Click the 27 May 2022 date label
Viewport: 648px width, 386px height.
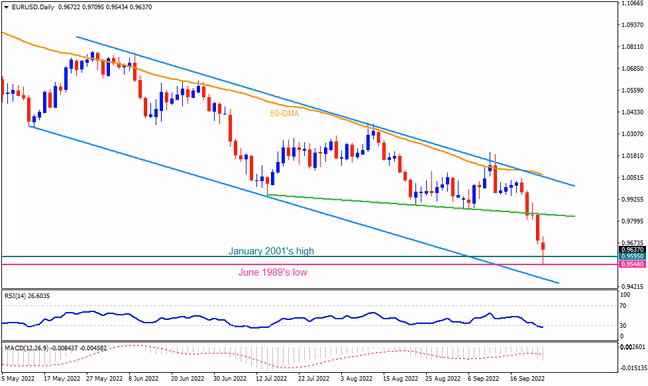click(x=105, y=378)
